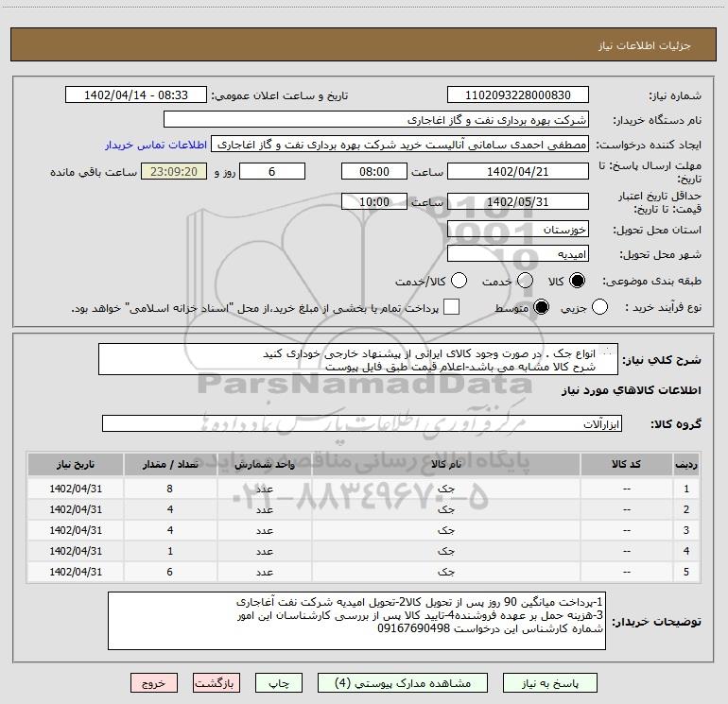
Task: Click the اطلاعات کالاهای مورد نیاز heading
Action: (x=631, y=390)
